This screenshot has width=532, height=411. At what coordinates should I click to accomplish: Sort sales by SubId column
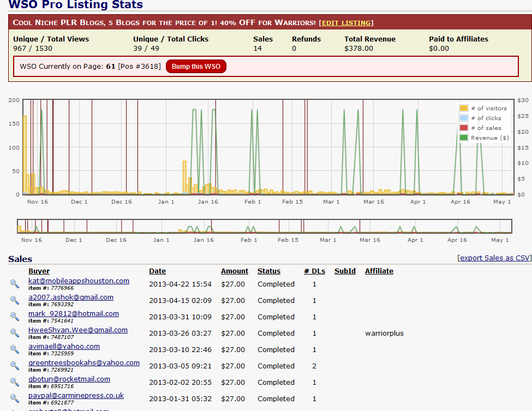click(345, 271)
